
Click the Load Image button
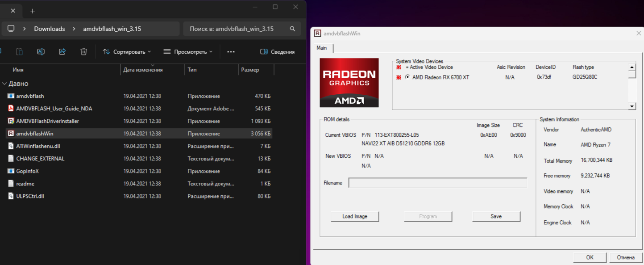click(355, 216)
